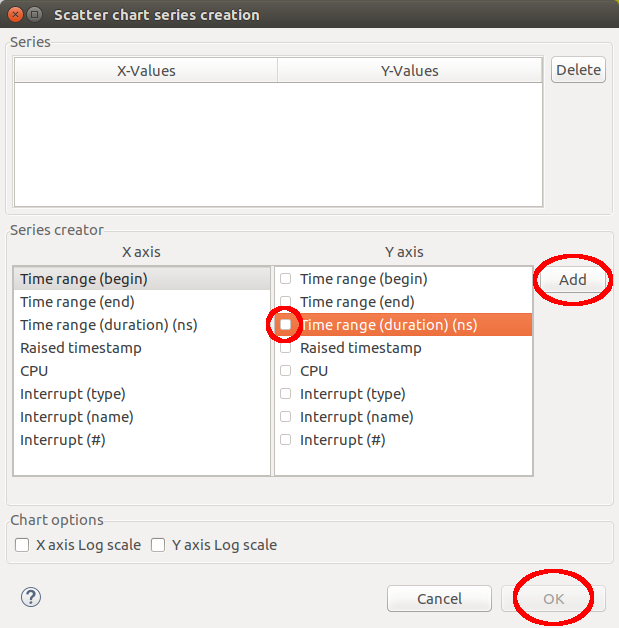The width and height of the screenshot is (619, 628).
Task: Check Y axis Interrupt (name) checkbox
Action: pyautogui.click(x=286, y=417)
